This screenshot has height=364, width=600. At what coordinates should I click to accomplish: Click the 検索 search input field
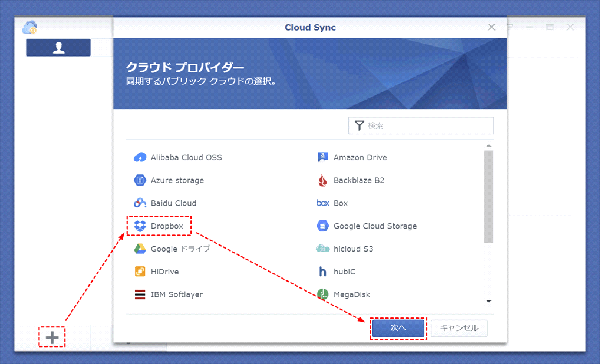point(428,125)
